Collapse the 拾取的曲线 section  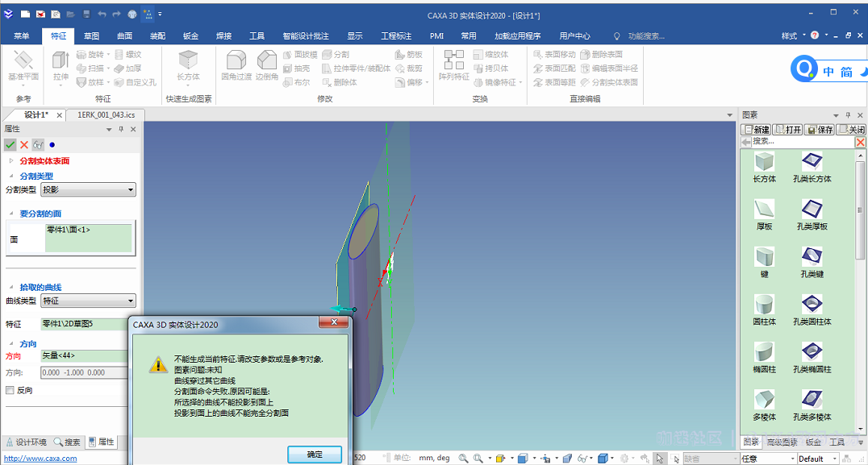[x=11, y=287]
